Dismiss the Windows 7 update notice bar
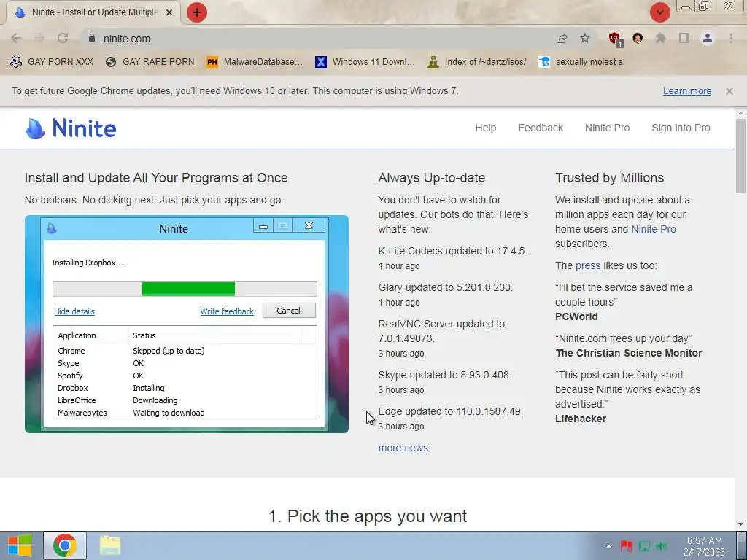Image resolution: width=747 pixels, height=560 pixels. [729, 91]
